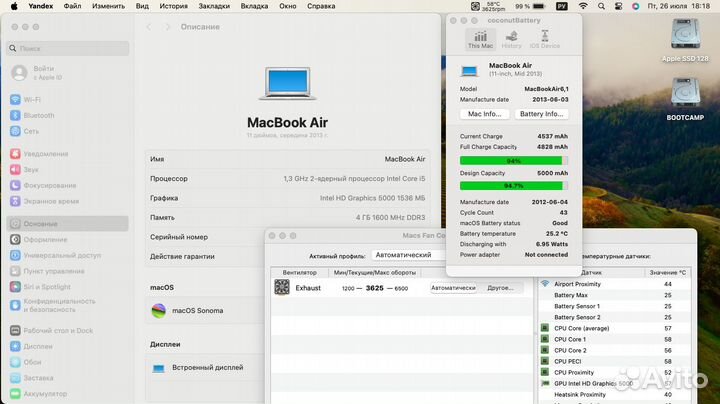Click the 94.7% design capacity bar
The width and height of the screenshot is (720, 404).
pyautogui.click(x=514, y=186)
